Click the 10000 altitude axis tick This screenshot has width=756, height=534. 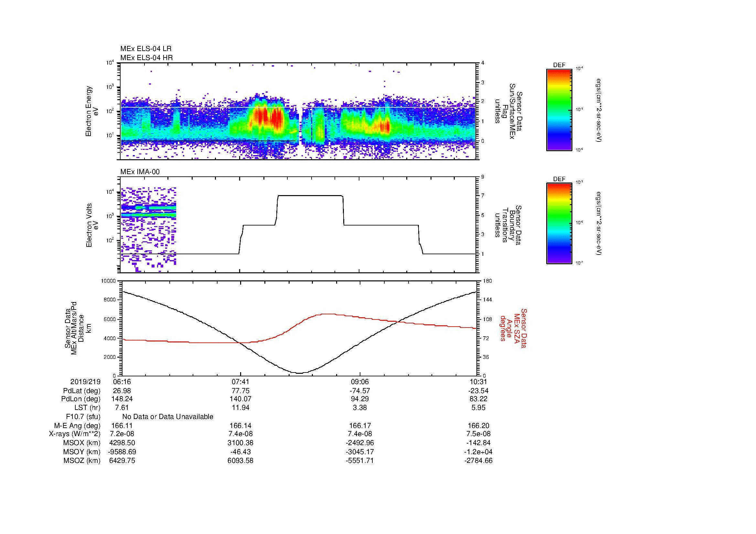pyautogui.click(x=108, y=281)
